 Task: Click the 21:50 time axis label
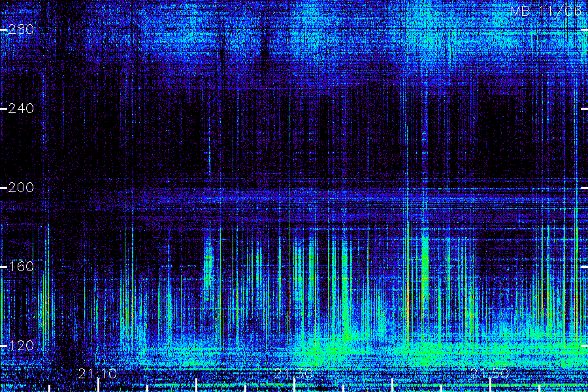[490, 373]
